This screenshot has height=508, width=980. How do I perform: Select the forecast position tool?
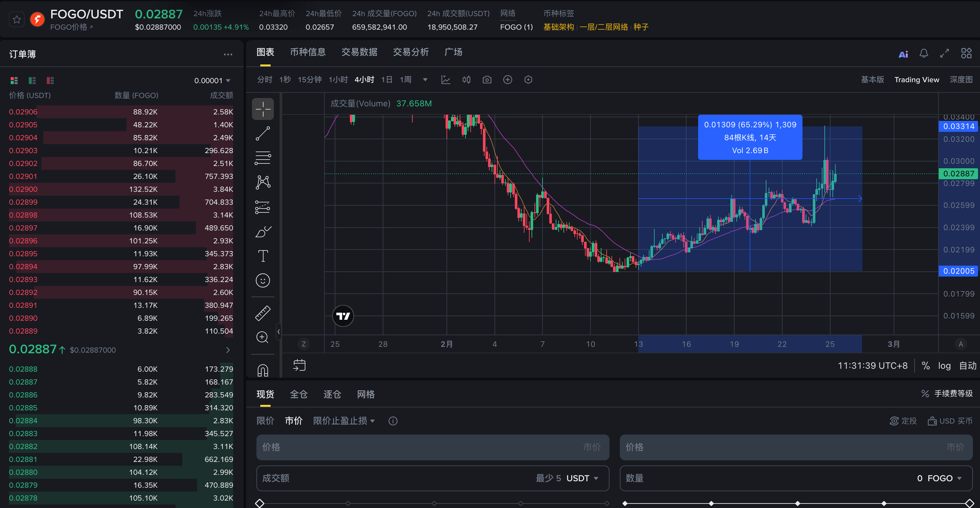pyautogui.click(x=263, y=207)
